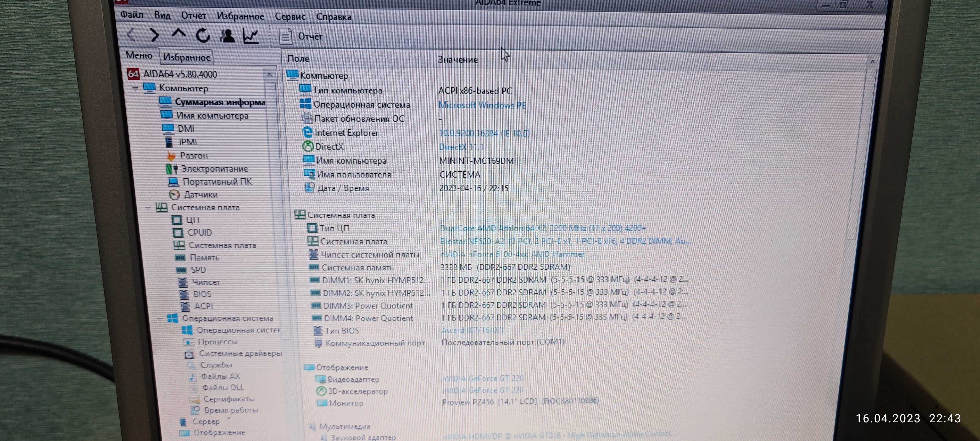Click the main pane scroll up arrow
The height and width of the screenshot is (441, 980).
click(872, 62)
